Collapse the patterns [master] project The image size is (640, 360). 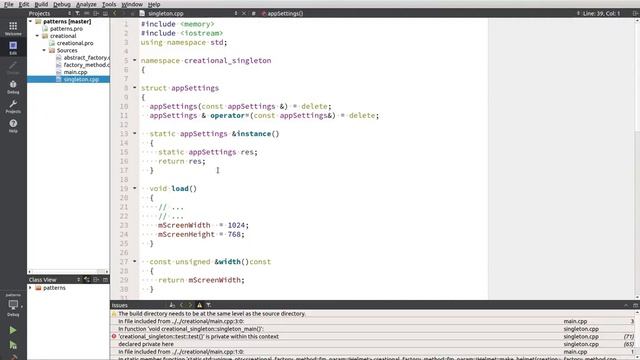31,21
